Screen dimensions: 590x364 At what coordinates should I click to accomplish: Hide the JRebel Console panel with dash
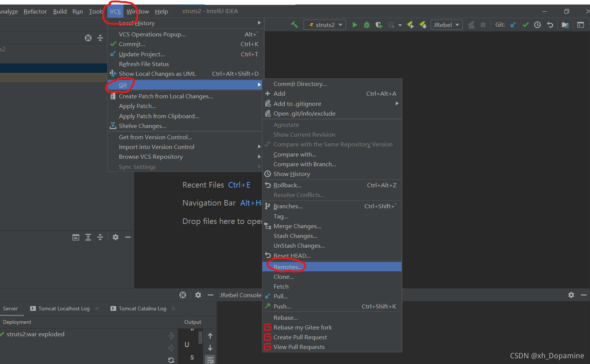pos(584,295)
